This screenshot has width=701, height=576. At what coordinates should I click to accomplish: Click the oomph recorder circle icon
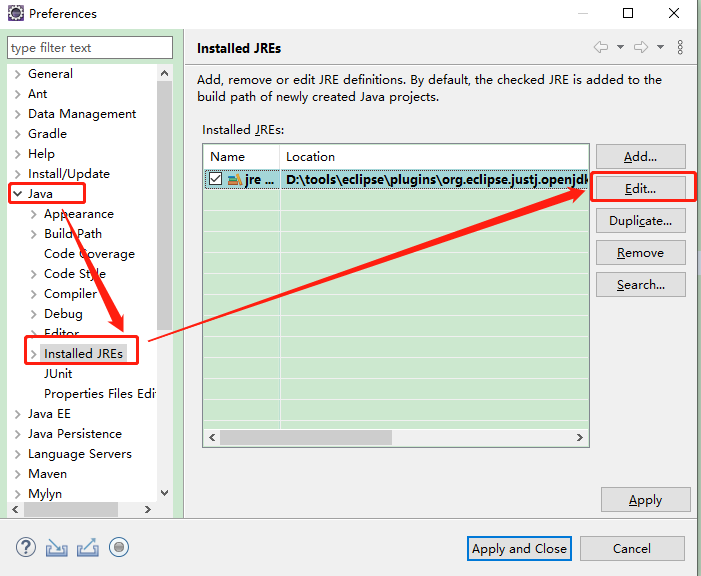[x=119, y=547]
